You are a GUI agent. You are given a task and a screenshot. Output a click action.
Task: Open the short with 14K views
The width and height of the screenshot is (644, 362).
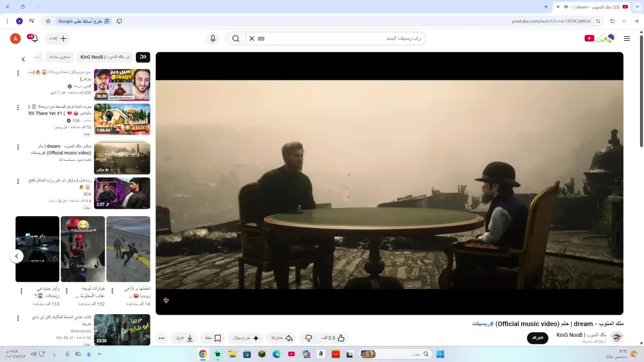(128, 249)
